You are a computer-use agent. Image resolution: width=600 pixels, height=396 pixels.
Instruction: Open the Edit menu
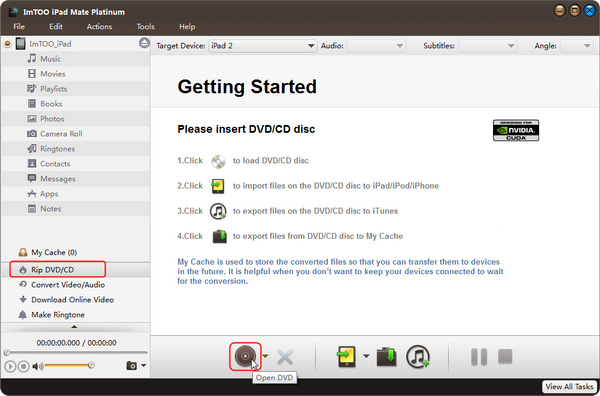point(55,26)
